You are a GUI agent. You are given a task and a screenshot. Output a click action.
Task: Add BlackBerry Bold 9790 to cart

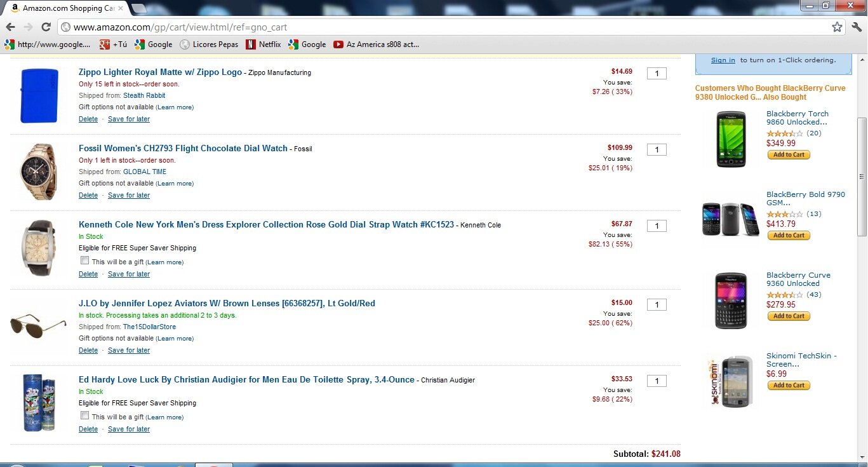pyautogui.click(x=789, y=235)
